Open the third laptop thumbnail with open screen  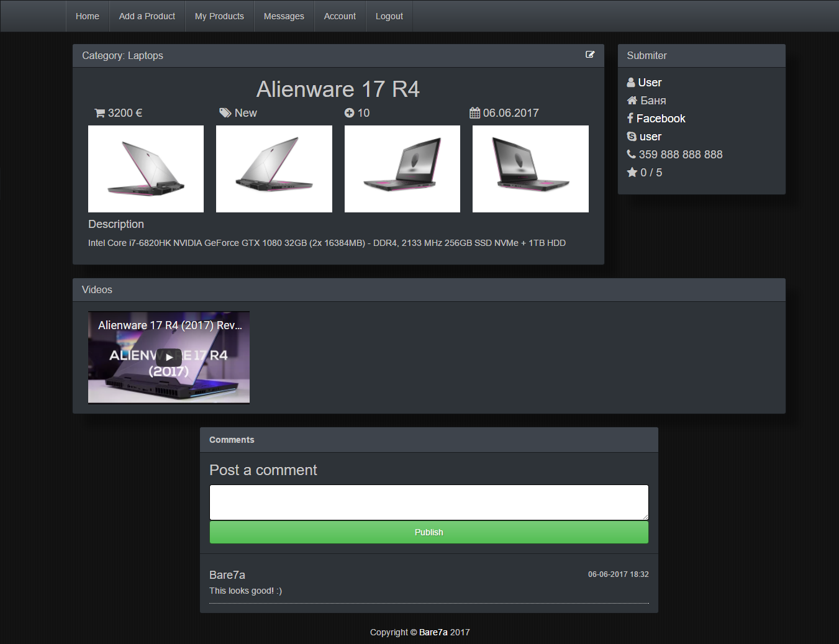coord(402,169)
